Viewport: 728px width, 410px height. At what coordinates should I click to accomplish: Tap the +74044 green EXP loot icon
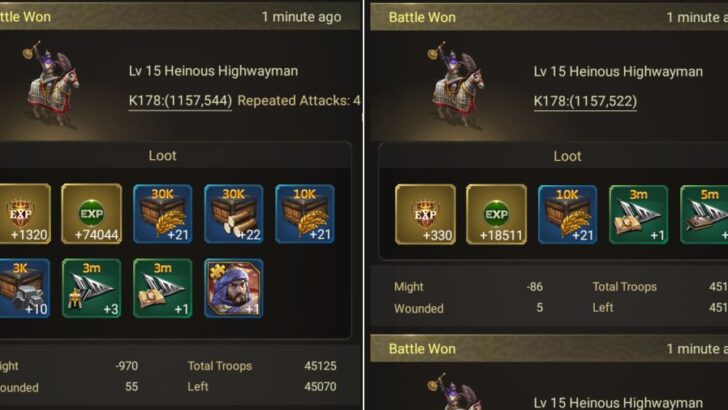(x=91, y=214)
